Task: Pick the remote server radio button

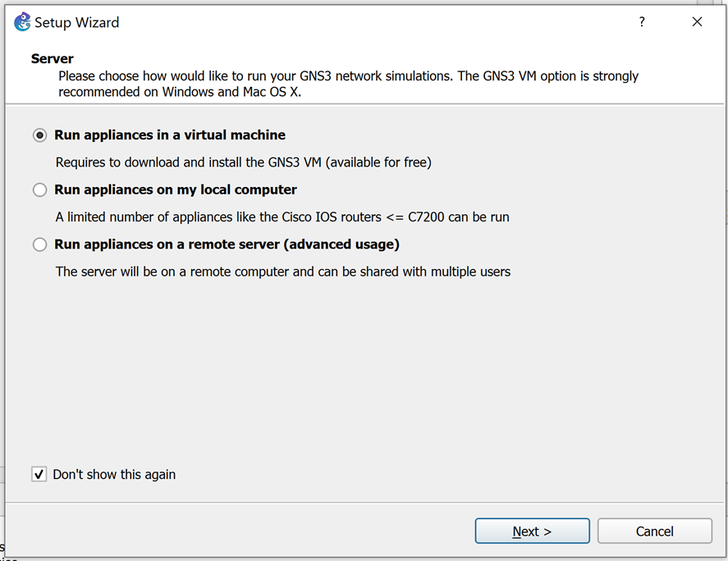Action: pos(40,244)
